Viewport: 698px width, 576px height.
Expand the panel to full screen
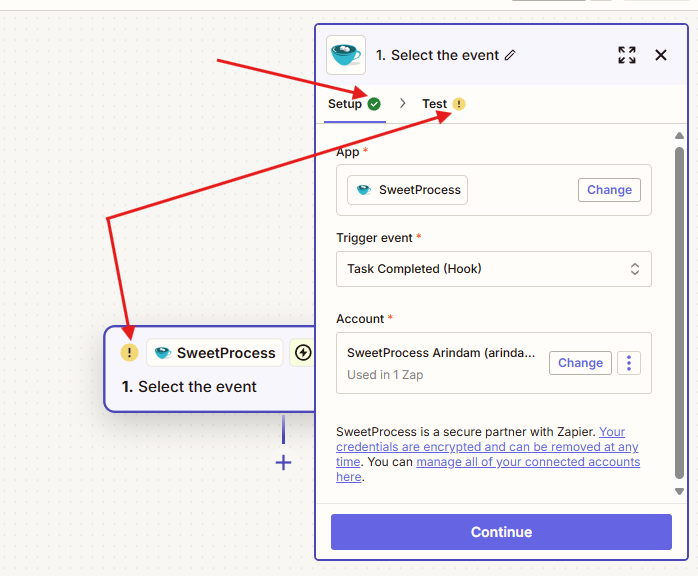click(x=627, y=55)
